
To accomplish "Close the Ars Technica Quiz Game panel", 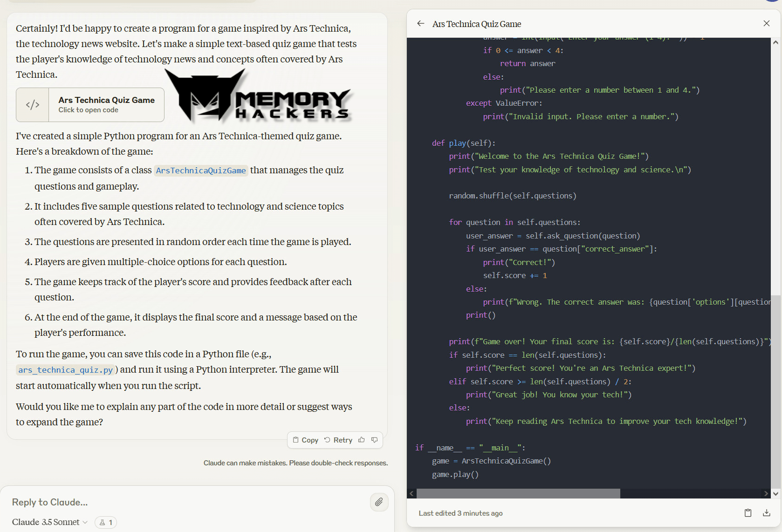I will pyautogui.click(x=767, y=23).
